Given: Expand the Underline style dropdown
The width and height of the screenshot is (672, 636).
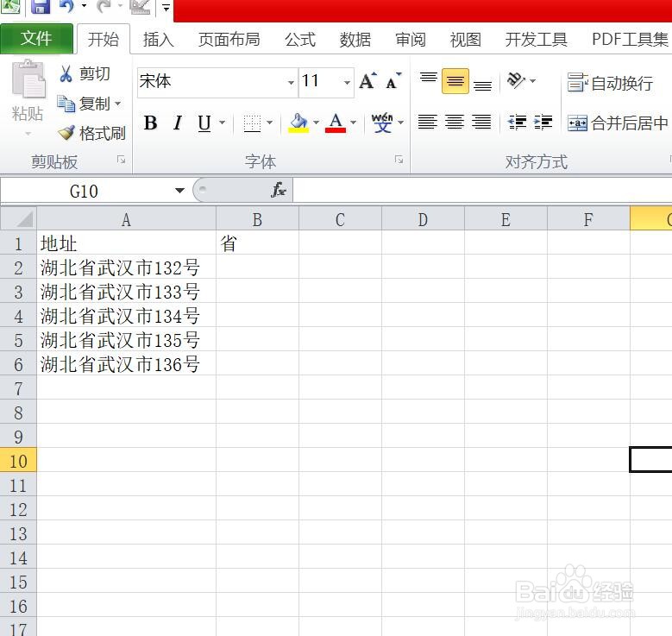Looking at the screenshot, I should click(x=222, y=123).
